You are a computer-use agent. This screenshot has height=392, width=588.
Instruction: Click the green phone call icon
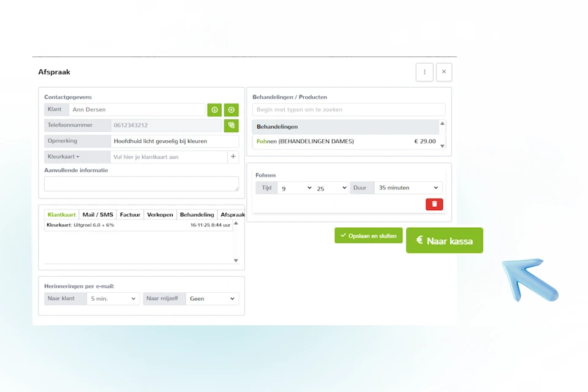tap(231, 126)
